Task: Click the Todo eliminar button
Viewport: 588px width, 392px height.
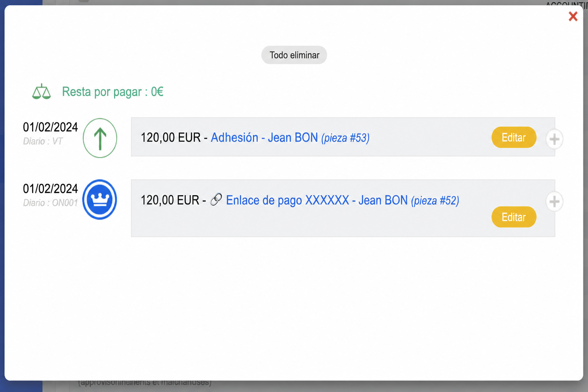Action: pyautogui.click(x=294, y=55)
